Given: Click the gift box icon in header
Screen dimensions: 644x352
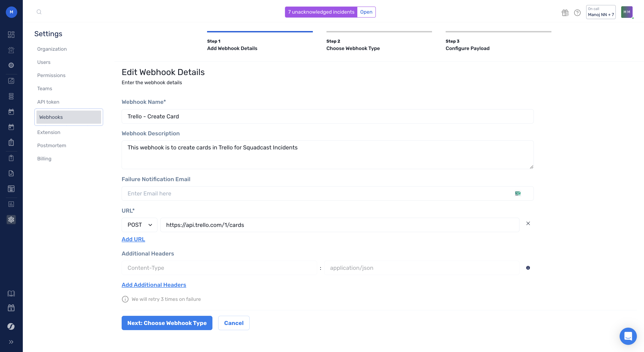Looking at the screenshot, I should point(565,13).
